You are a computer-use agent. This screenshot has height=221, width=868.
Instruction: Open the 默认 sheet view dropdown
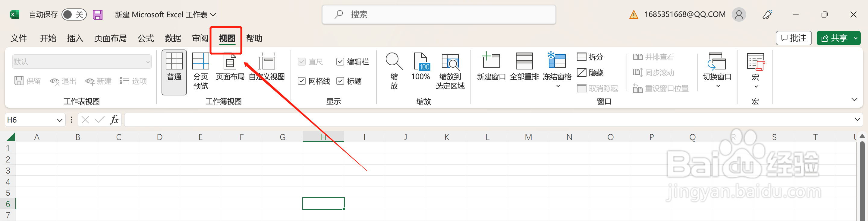82,62
